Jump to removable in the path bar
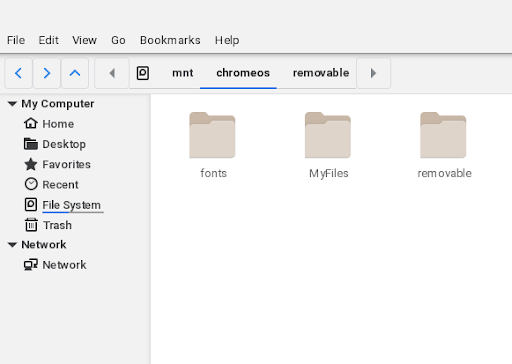Screen dimensions: 512x364 coord(321,73)
